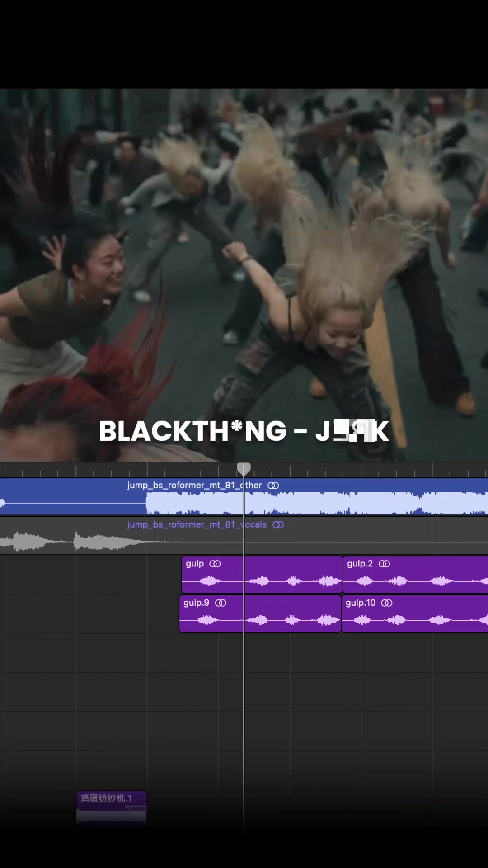Click the video preview frame
Viewport: 488px width, 868px height.
[244, 275]
